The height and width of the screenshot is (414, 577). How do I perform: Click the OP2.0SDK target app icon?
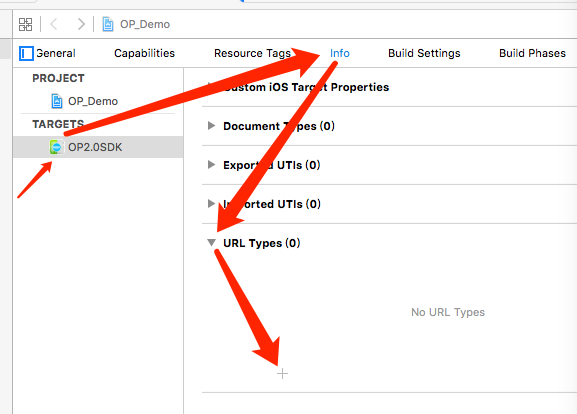point(56,147)
